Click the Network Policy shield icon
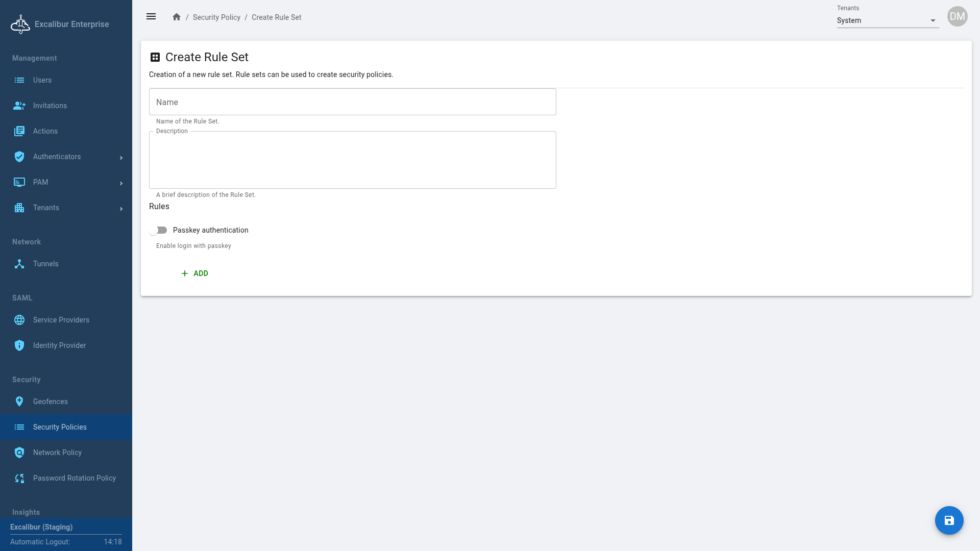Image resolution: width=980 pixels, height=551 pixels. tap(19, 453)
